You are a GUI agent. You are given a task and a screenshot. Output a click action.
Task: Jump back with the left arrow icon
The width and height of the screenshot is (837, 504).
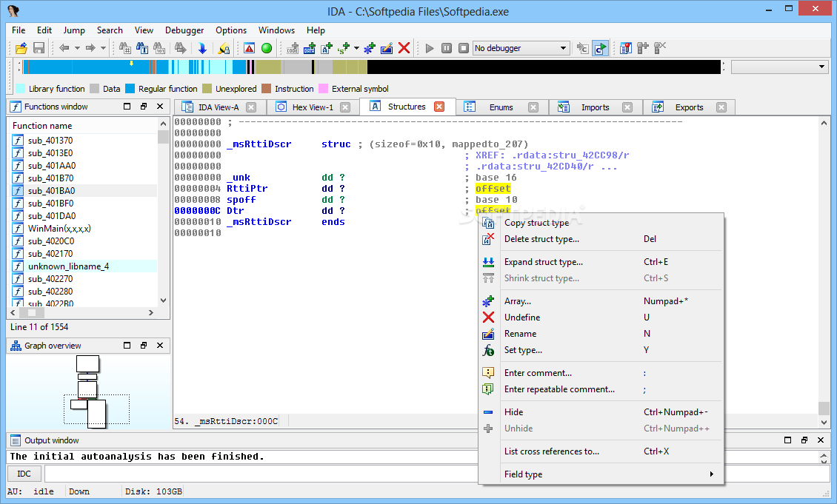pyautogui.click(x=64, y=48)
